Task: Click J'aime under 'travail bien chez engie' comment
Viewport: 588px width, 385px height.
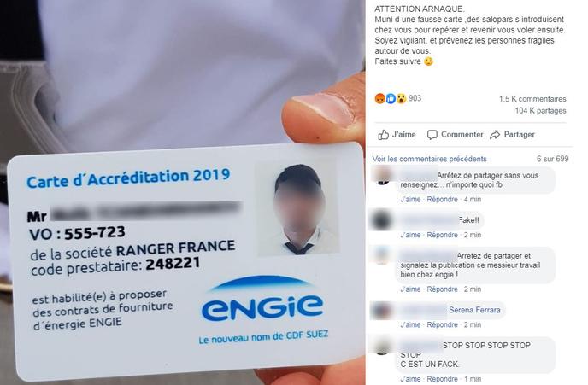Action: (410, 289)
